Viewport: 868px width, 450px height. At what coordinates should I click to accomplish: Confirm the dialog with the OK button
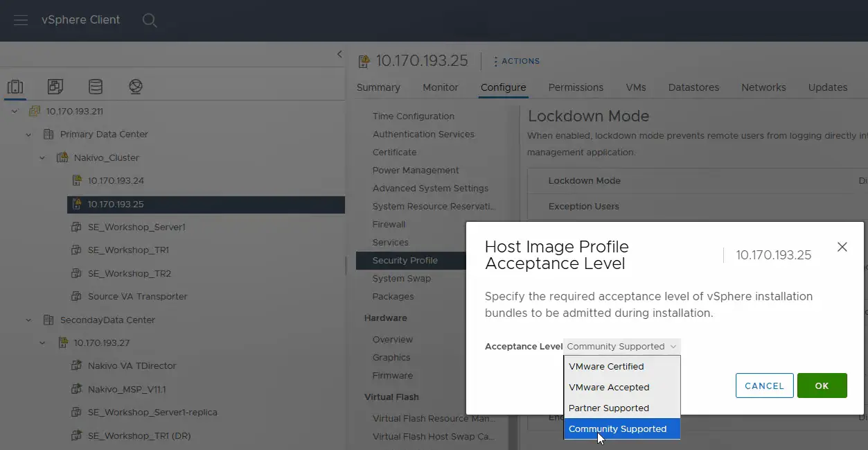tap(822, 386)
